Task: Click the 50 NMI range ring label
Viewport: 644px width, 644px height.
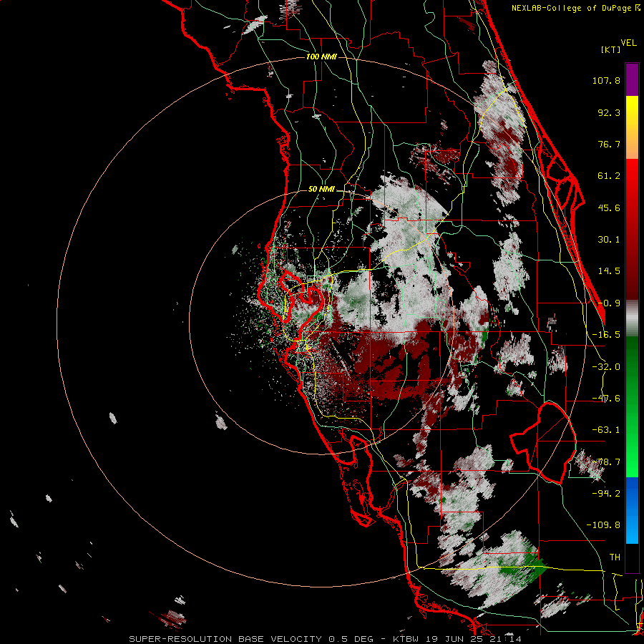Action: click(x=321, y=189)
